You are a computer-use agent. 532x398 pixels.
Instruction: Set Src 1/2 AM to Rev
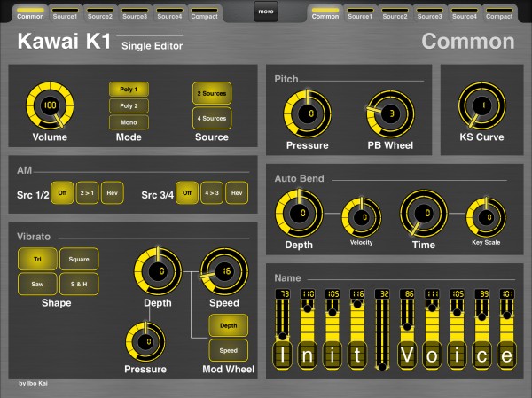coord(113,192)
